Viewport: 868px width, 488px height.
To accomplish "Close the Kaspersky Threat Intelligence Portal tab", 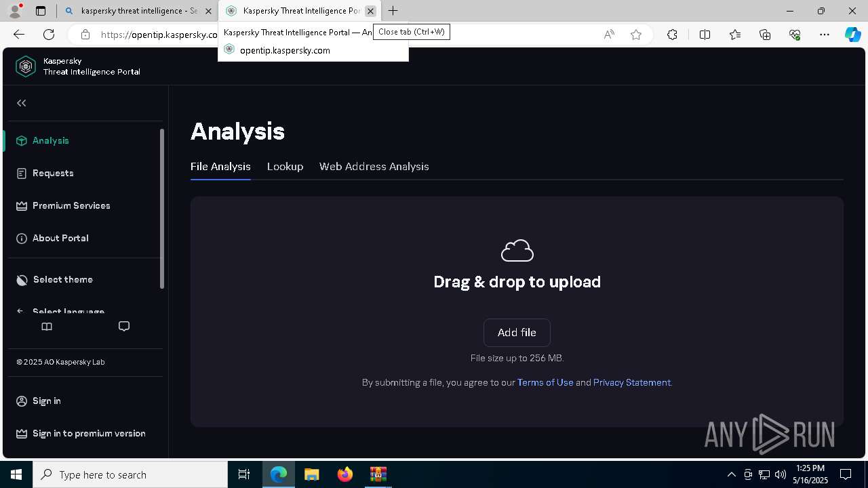I will 370,11.
